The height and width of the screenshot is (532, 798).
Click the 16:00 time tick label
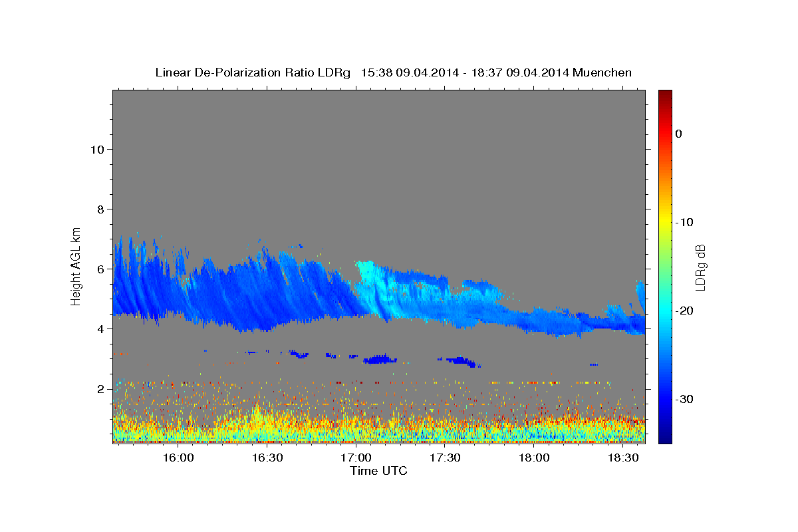178,458
